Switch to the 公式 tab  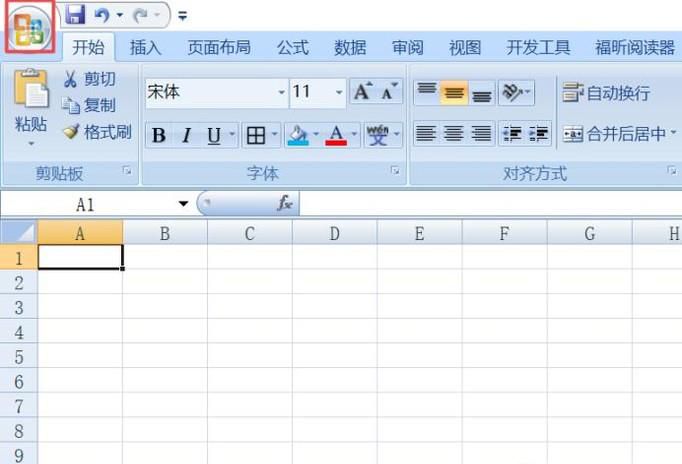[293, 47]
